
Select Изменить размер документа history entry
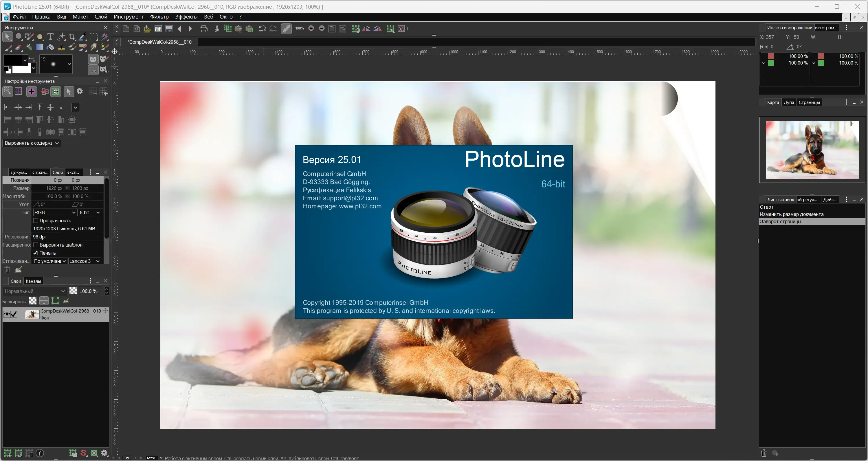point(792,214)
